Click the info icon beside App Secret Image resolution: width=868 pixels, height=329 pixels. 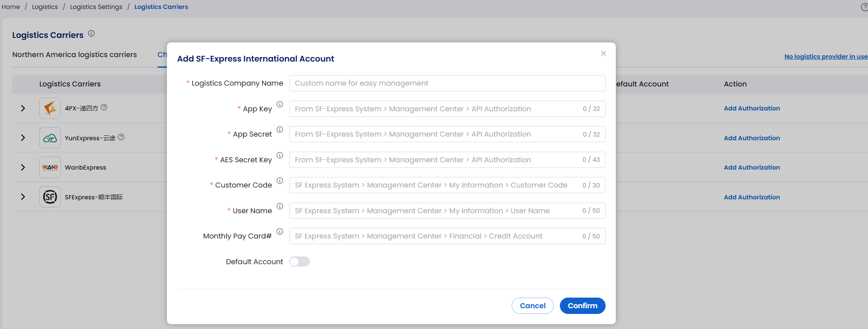pyautogui.click(x=280, y=130)
